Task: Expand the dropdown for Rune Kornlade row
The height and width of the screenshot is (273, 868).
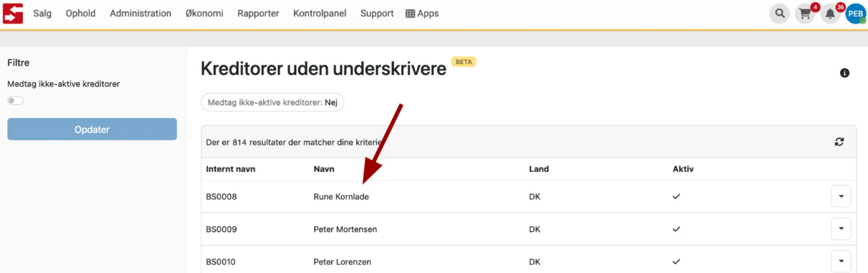Action: click(841, 196)
